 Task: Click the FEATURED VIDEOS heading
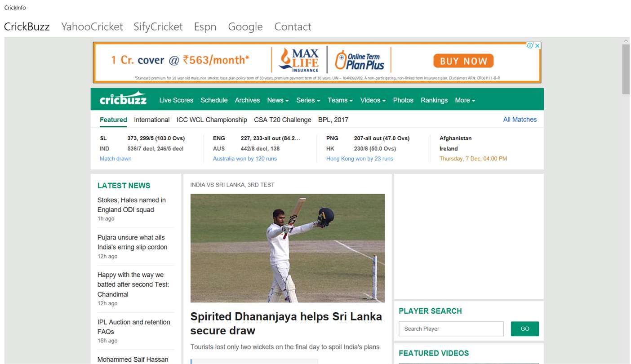tap(434, 353)
